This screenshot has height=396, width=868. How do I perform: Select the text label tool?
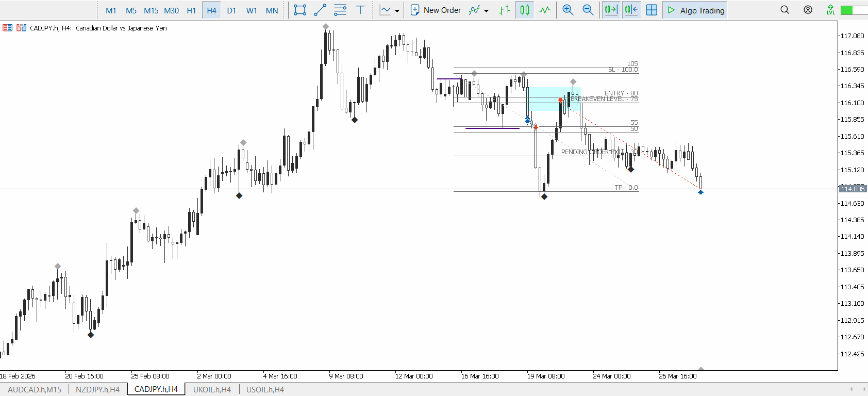[360, 10]
